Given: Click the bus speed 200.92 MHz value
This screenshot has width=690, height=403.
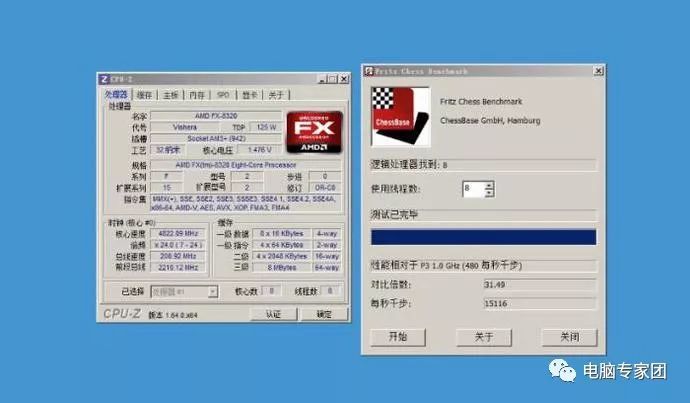Looking at the screenshot, I should [x=178, y=256].
